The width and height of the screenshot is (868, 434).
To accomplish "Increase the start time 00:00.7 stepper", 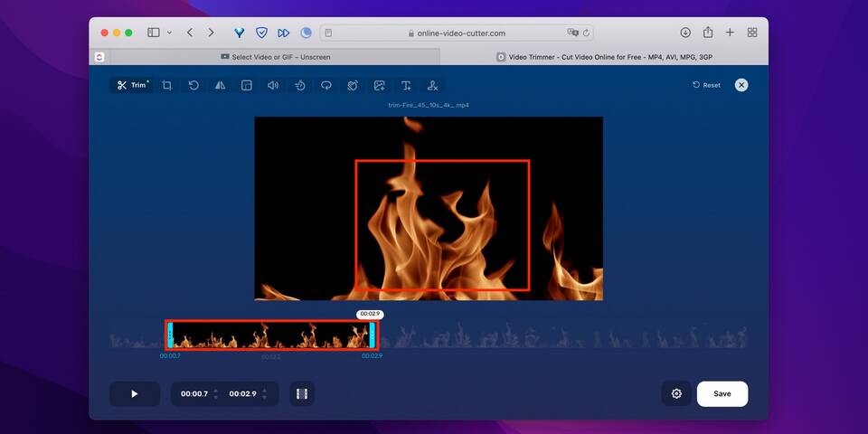I will 215,390.
